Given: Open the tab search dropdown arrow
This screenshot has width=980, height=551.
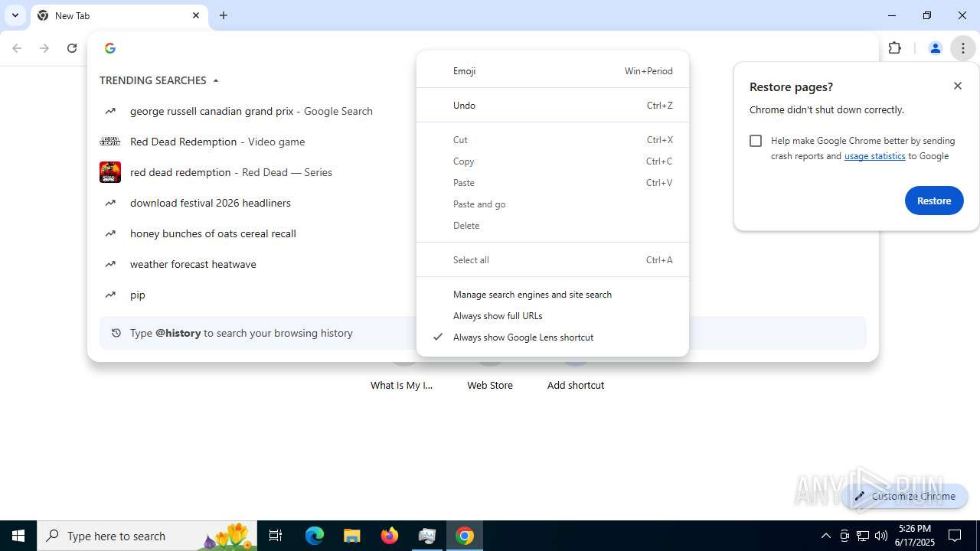Looking at the screenshot, I should pos(15,15).
